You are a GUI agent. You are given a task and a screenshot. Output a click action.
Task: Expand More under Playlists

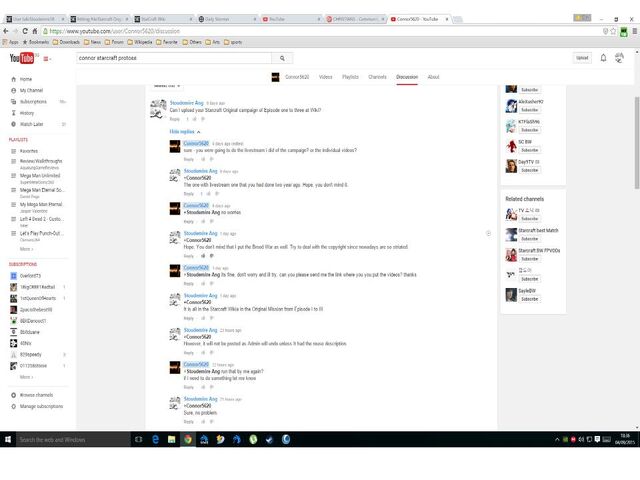coord(27,249)
